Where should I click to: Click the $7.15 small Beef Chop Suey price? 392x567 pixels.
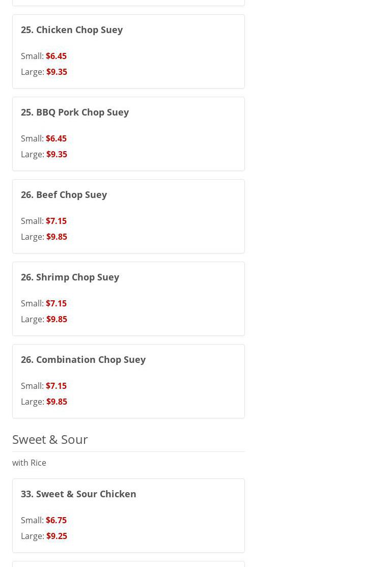[56, 221]
